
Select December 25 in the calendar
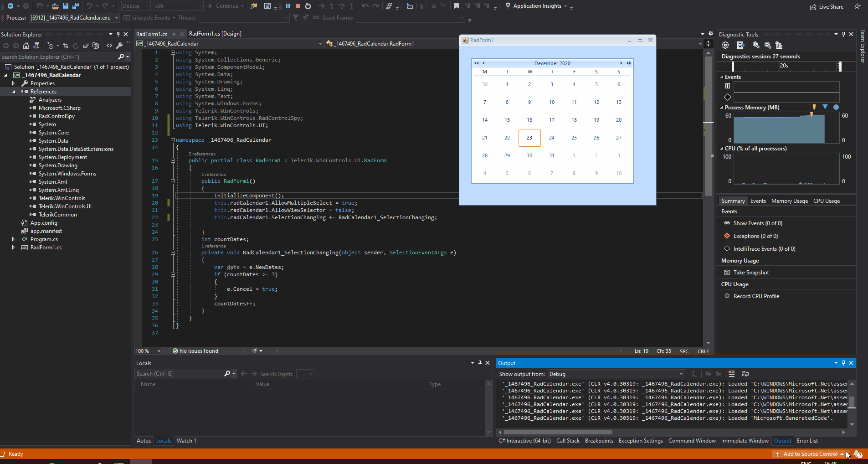(574, 138)
